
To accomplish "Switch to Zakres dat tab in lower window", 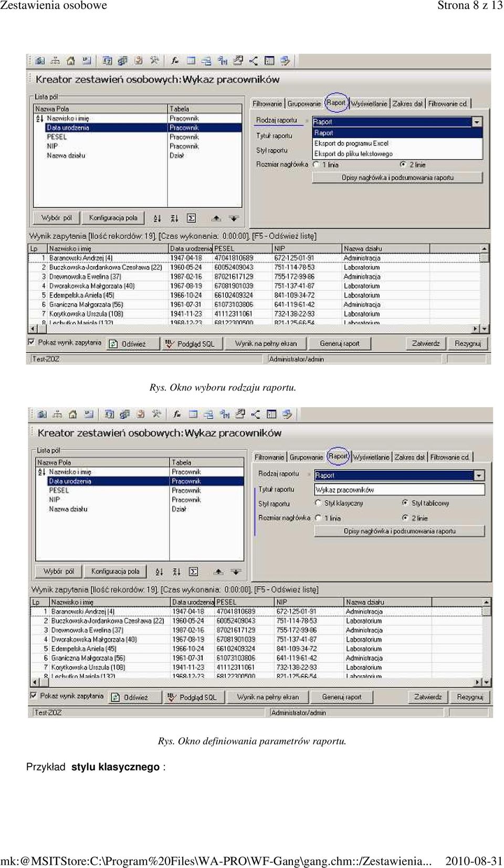I will tap(409, 458).
